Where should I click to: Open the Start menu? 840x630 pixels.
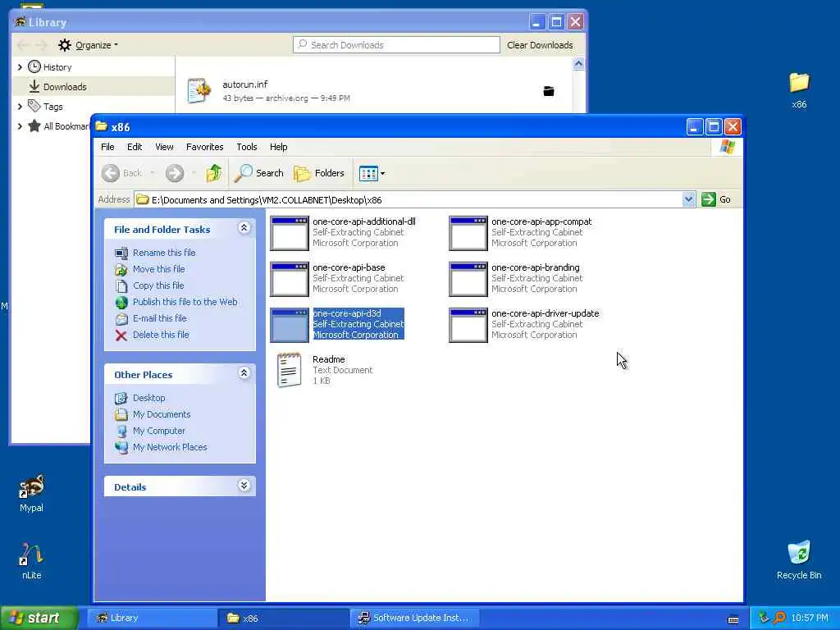pos(39,618)
